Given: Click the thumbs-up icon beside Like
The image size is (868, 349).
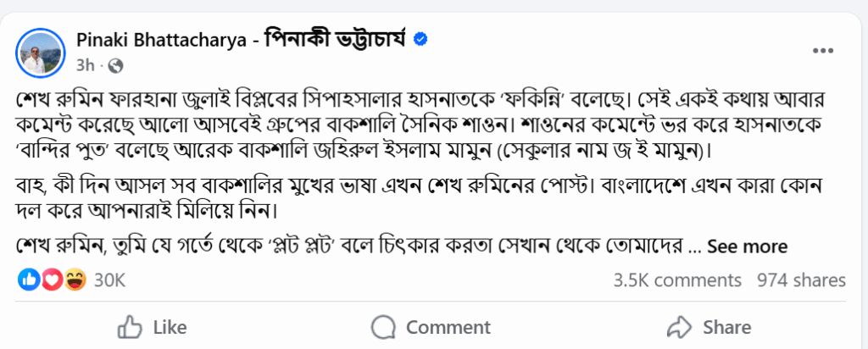Looking at the screenshot, I should pyautogui.click(x=129, y=327).
